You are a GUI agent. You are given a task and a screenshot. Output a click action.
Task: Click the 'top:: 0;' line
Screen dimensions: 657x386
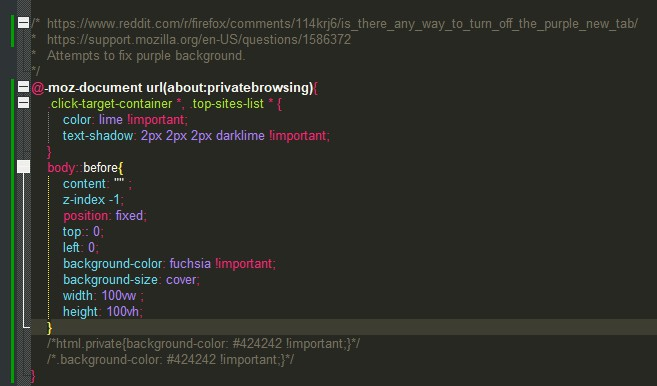coord(83,231)
